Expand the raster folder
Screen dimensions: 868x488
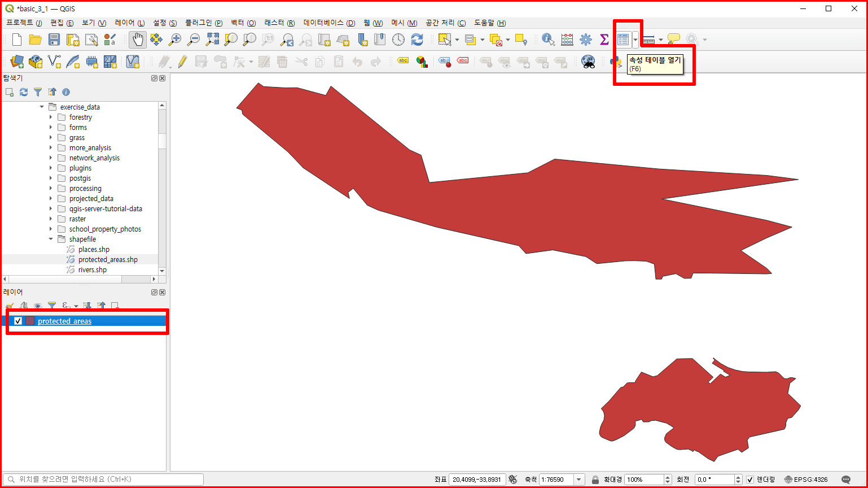(51, 219)
